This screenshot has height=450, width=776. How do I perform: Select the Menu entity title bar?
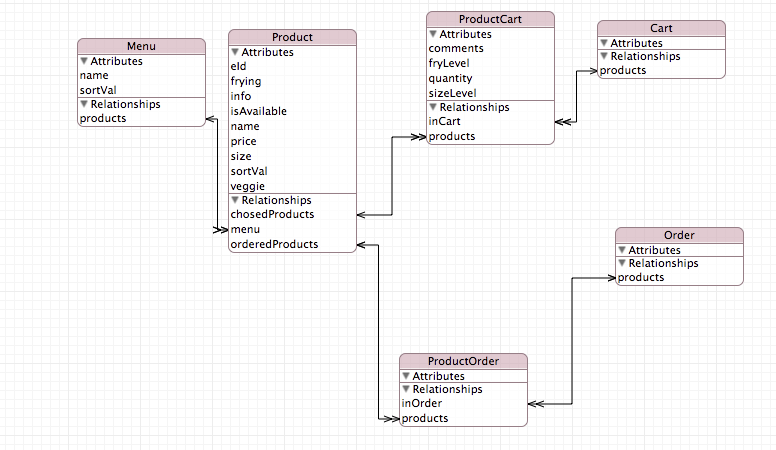142,46
